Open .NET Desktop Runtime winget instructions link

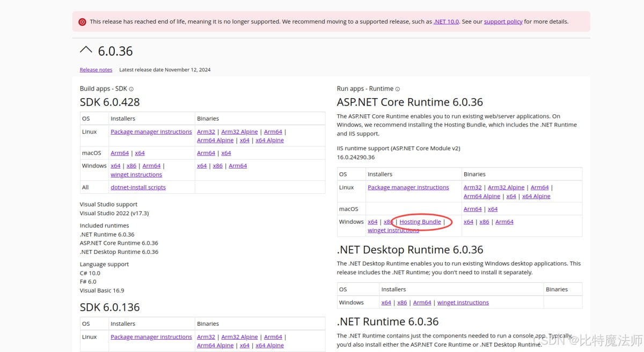point(463,303)
